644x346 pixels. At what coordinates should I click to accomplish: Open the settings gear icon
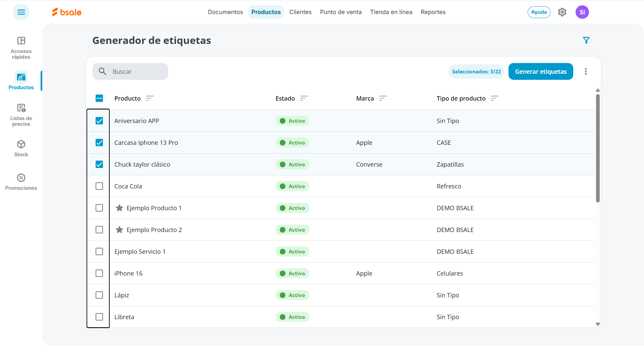pyautogui.click(x=562, y=12)
